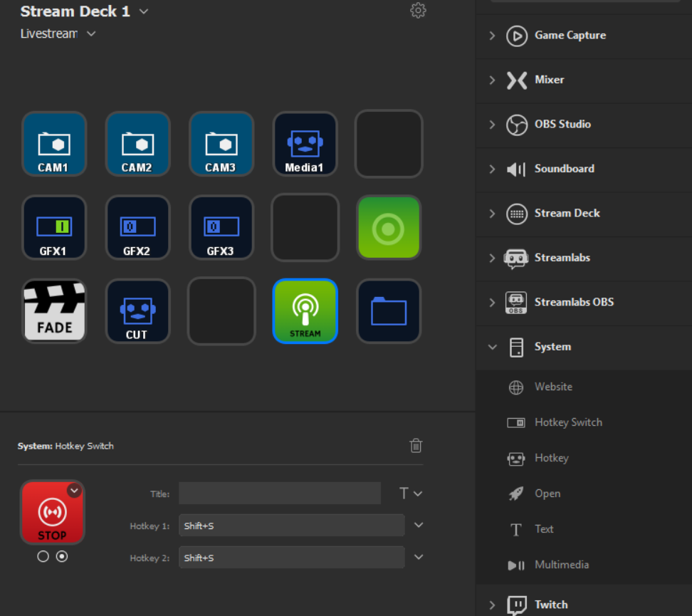This screenshot has height=616, width=692.
Task: Select the second state radio button
Action: (x=62, y=557)
